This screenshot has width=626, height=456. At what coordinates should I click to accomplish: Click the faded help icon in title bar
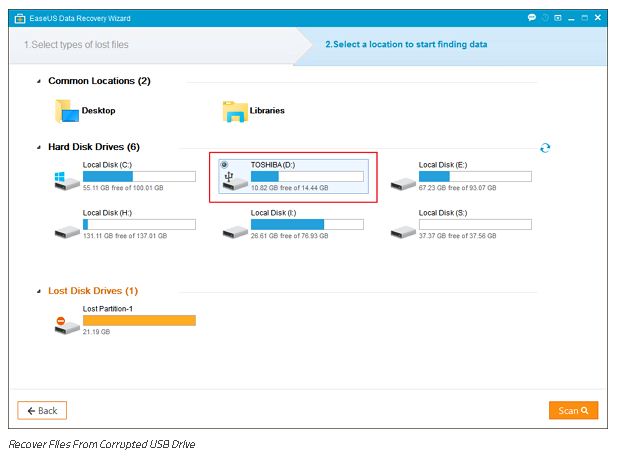pyautogui.click(x=545, y=18)
